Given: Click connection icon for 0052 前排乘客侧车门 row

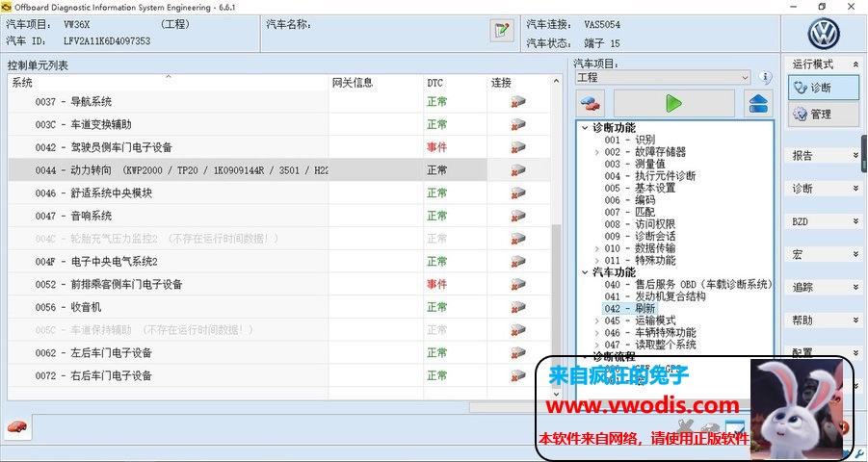Looking at the screenshot, I should point(517,285).
